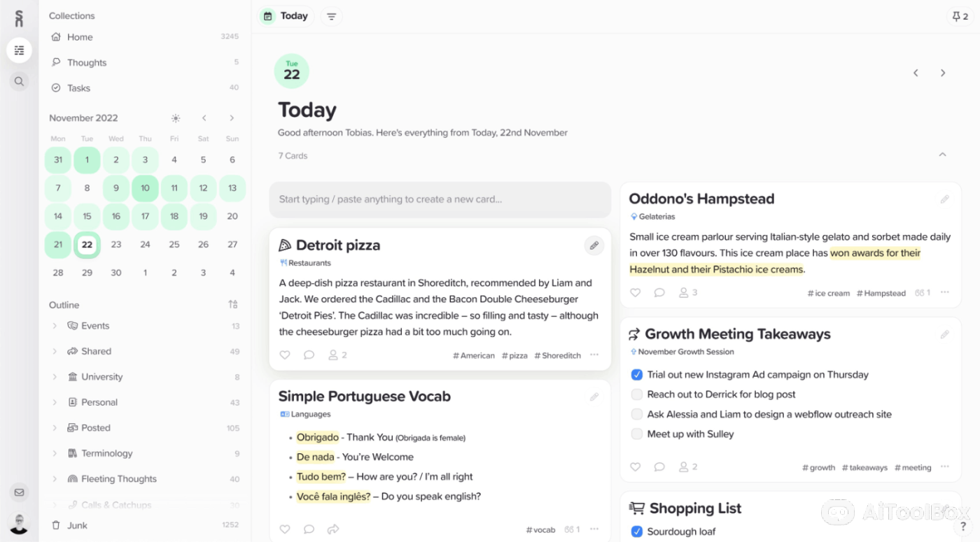Comment on Simple Portuguese Vocab card
980x542 pixels.
(309, 529)
